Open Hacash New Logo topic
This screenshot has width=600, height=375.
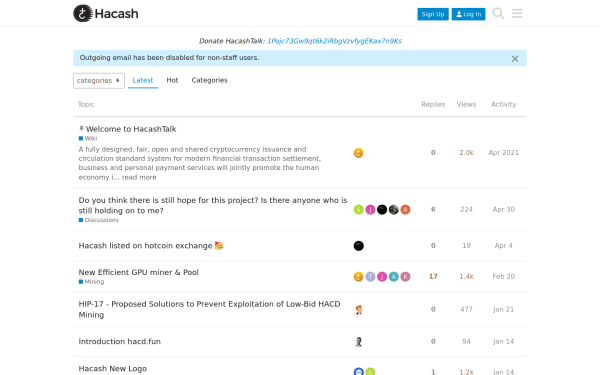pos(112,369)
